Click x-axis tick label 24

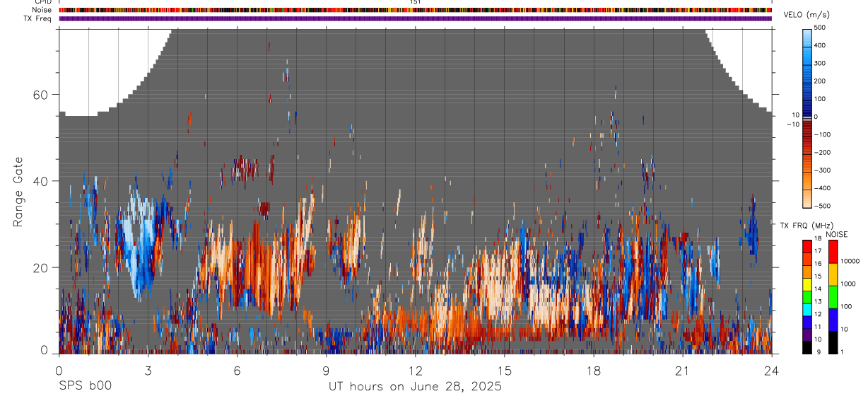pos(771,371)
